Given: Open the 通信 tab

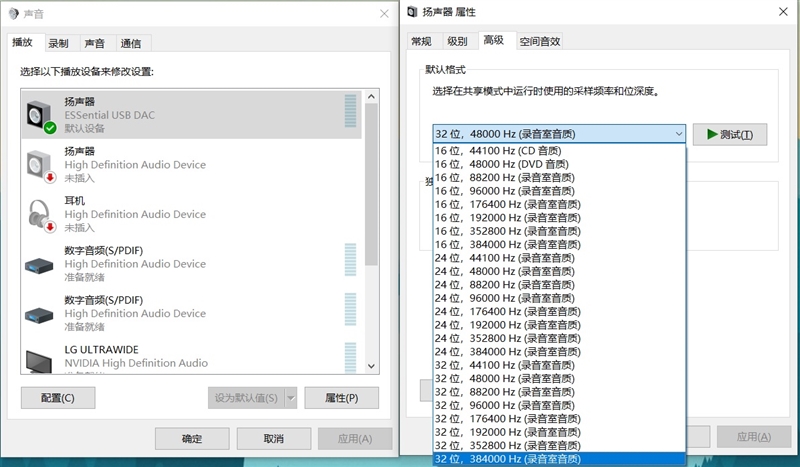Looking at the screenshot, I should [131, 44].
